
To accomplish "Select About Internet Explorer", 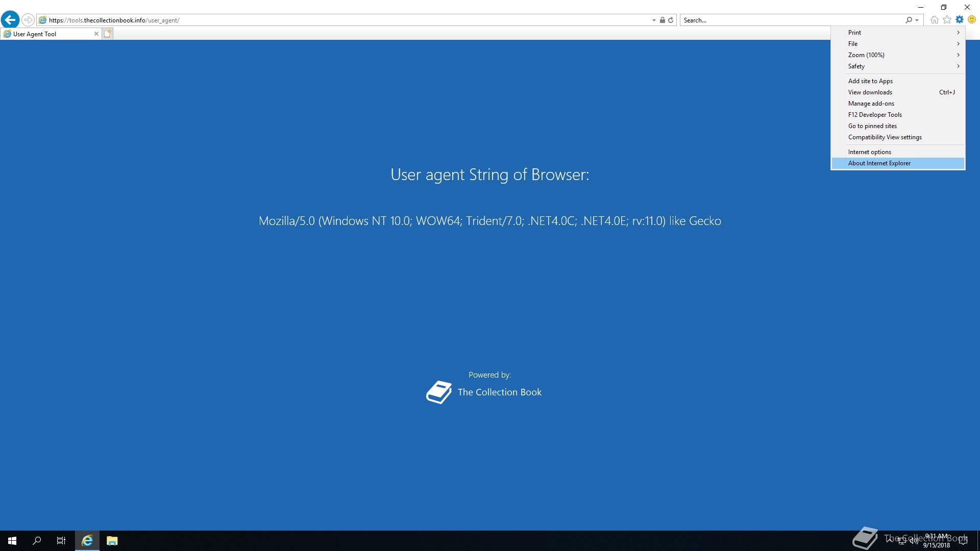I will click(898, 163).
